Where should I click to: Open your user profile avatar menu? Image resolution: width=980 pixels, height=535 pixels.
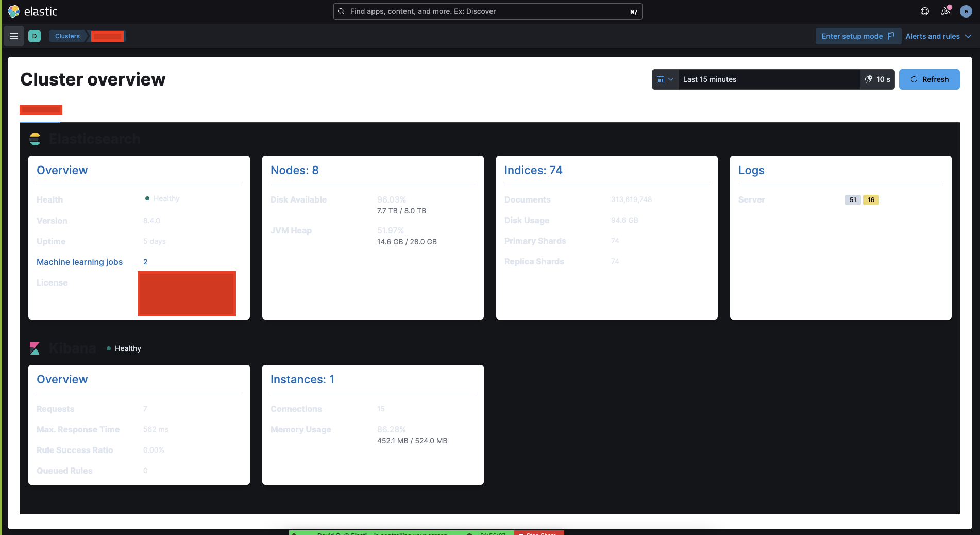tap(965, 11)
